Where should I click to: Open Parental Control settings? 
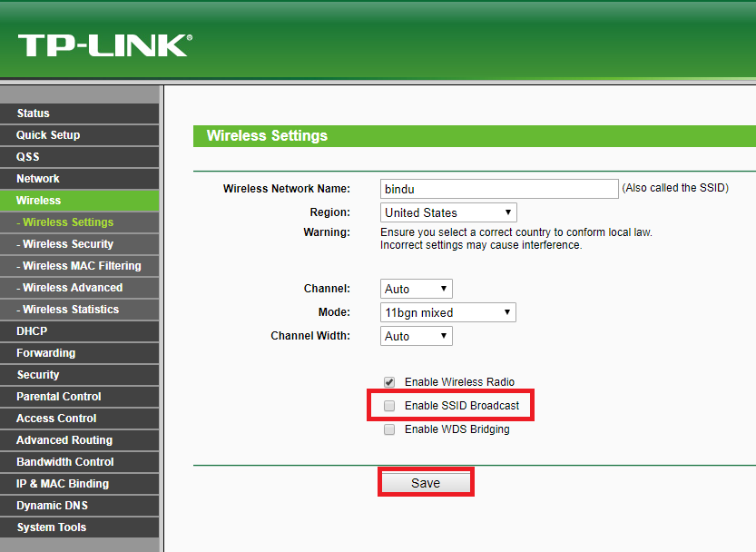tap(80, 397)
